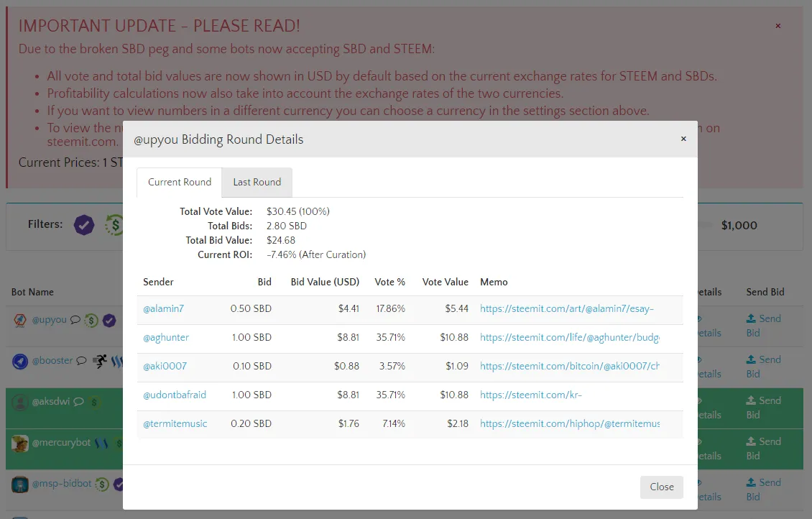Open sender profile @aghunter
812x519 pixels.
point(166,338)
